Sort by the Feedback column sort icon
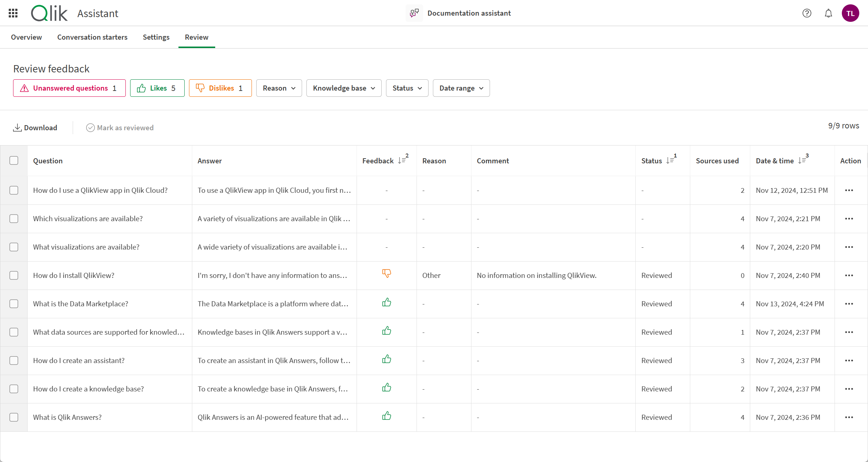This screenshot has height=462, width=868. coord(402,161)
